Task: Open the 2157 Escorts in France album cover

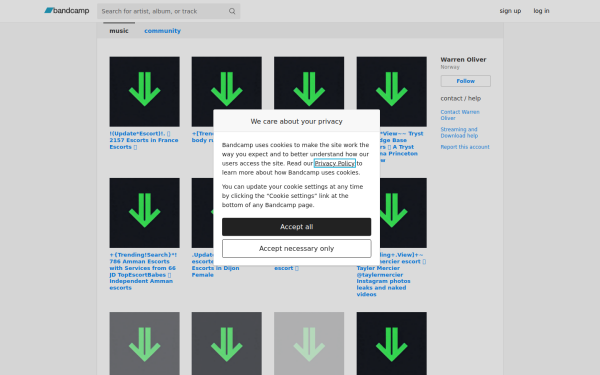Action: 144,92
